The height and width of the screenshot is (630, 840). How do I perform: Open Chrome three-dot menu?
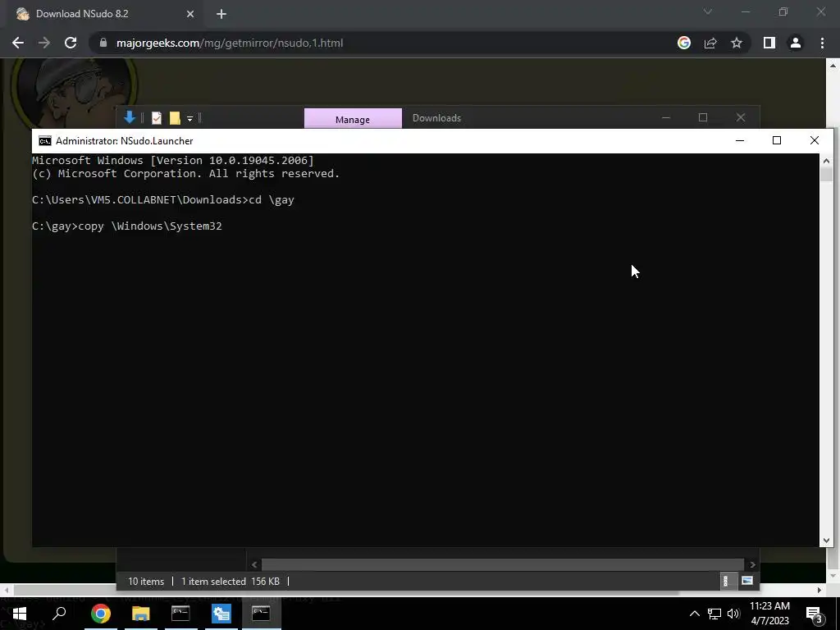[x=822, y=43]
